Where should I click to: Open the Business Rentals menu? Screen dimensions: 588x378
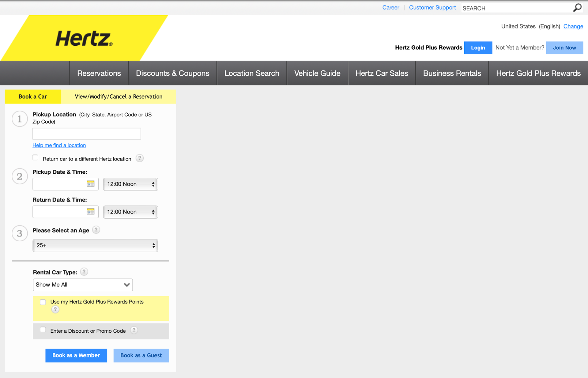point(452,73)
